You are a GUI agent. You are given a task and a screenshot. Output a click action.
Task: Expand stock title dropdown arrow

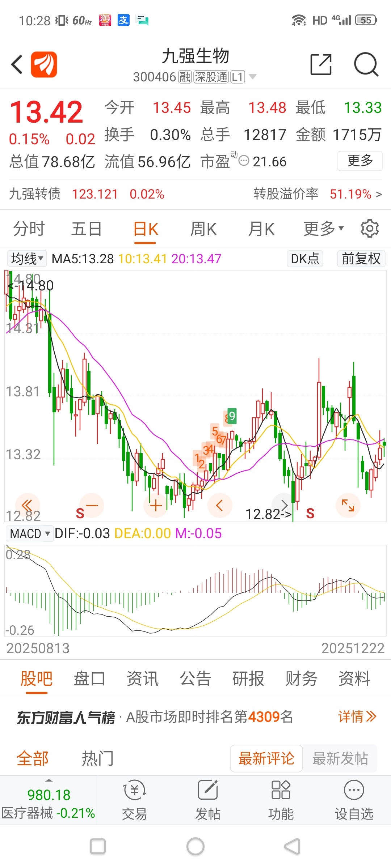pyautogui.click(x=253, y=77)
